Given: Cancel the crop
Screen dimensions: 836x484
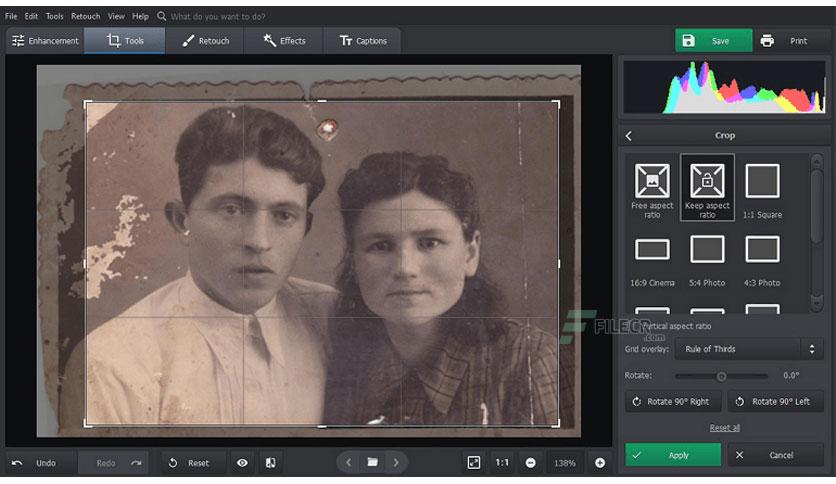Looking at the screenshot, I should pyautogui.click(x=775, y=455).
